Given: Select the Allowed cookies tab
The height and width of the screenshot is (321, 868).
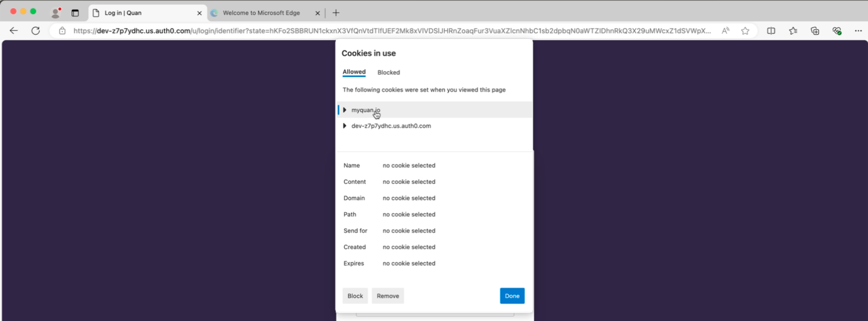Looking at the screenshot, I should pos(354,72).
